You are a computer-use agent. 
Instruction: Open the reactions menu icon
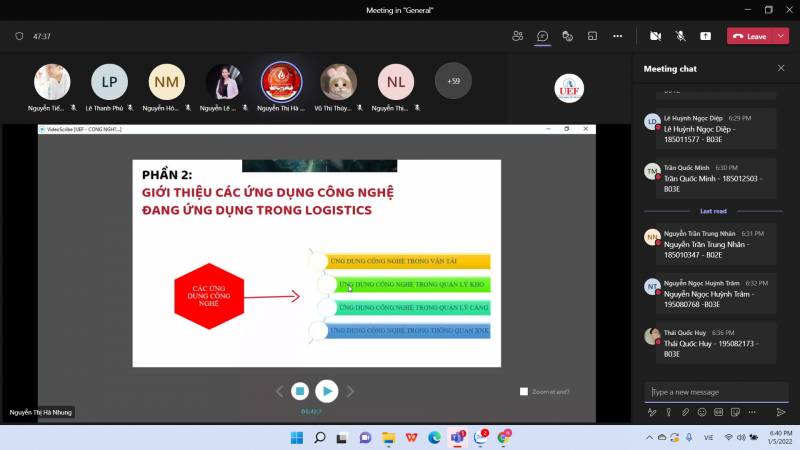(x=567, y=36)
